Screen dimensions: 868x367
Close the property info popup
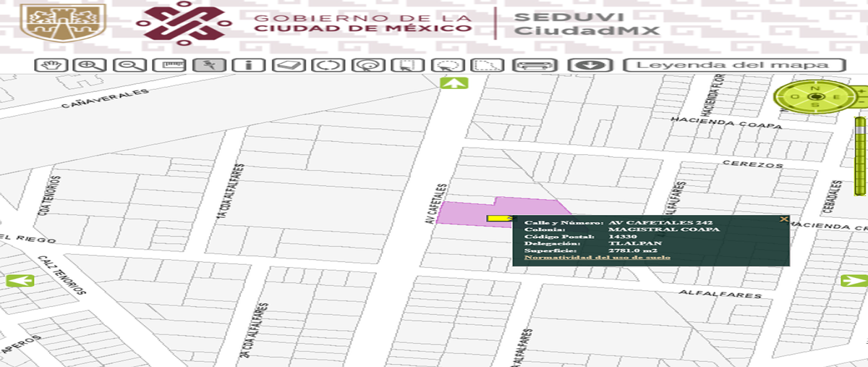point(783,219)
